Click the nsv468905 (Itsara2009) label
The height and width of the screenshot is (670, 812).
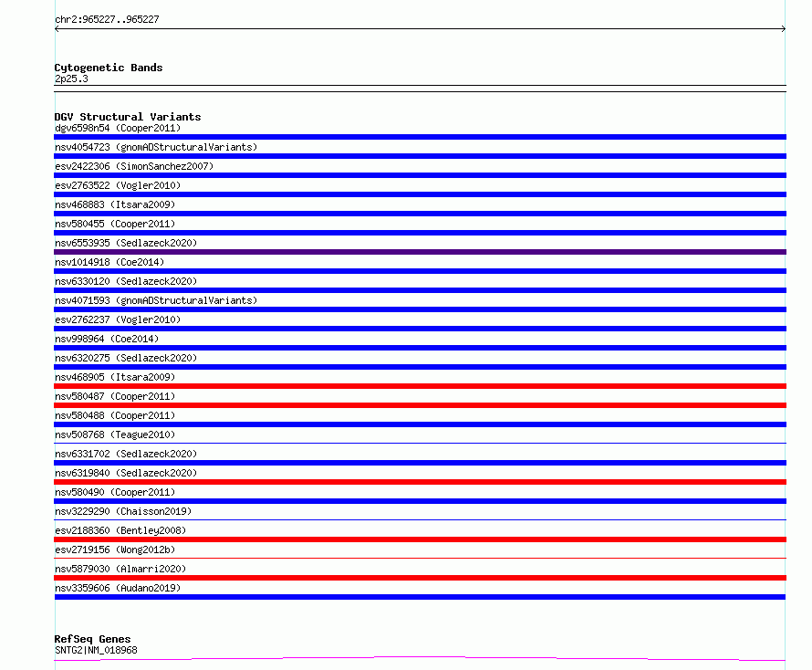pos(115,377)
